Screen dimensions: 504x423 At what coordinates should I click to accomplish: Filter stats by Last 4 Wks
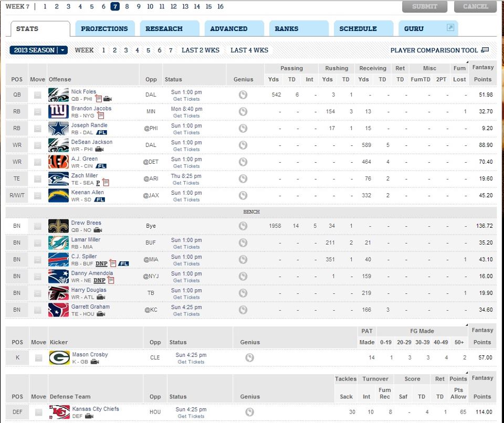249,50
